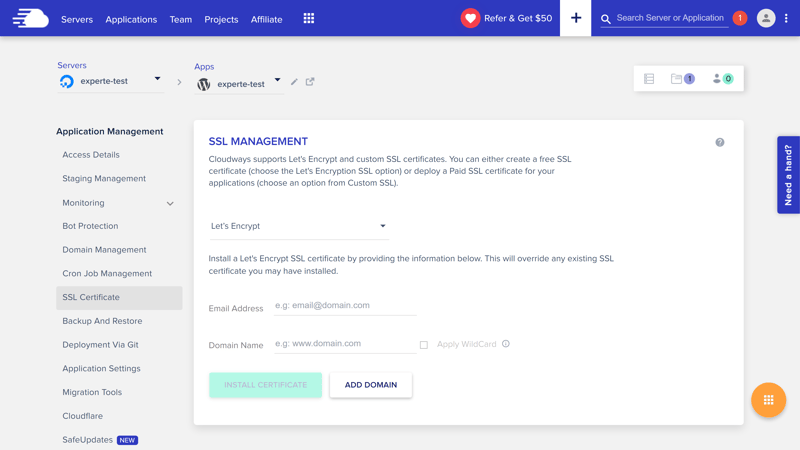Click the heart Refer & Get $50 icon
800x450 pixels.
470,18
